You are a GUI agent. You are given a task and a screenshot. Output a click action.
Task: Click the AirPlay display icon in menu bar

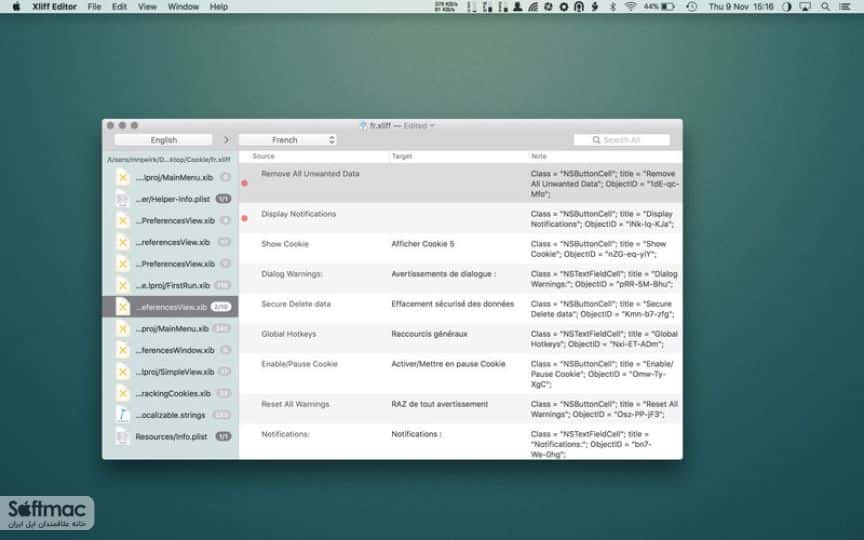click(x=805, y=7)
